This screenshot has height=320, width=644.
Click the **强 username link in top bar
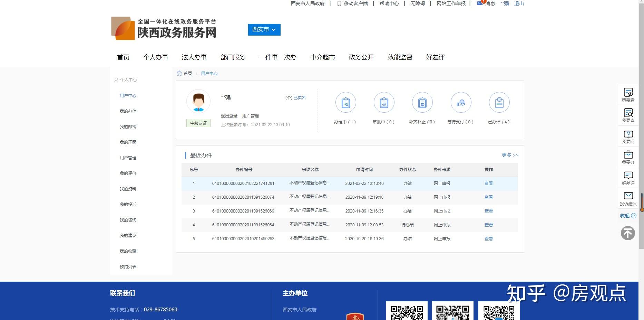(505, 3)
